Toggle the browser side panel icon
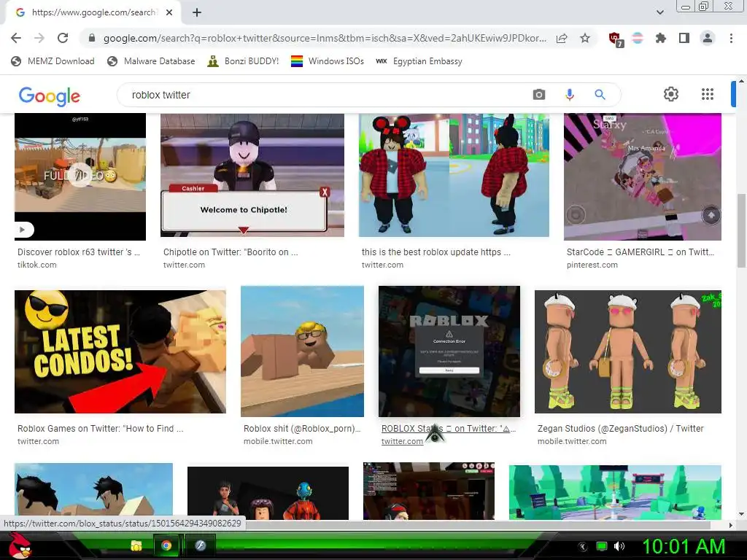747x560 pixels. point(684,38)
